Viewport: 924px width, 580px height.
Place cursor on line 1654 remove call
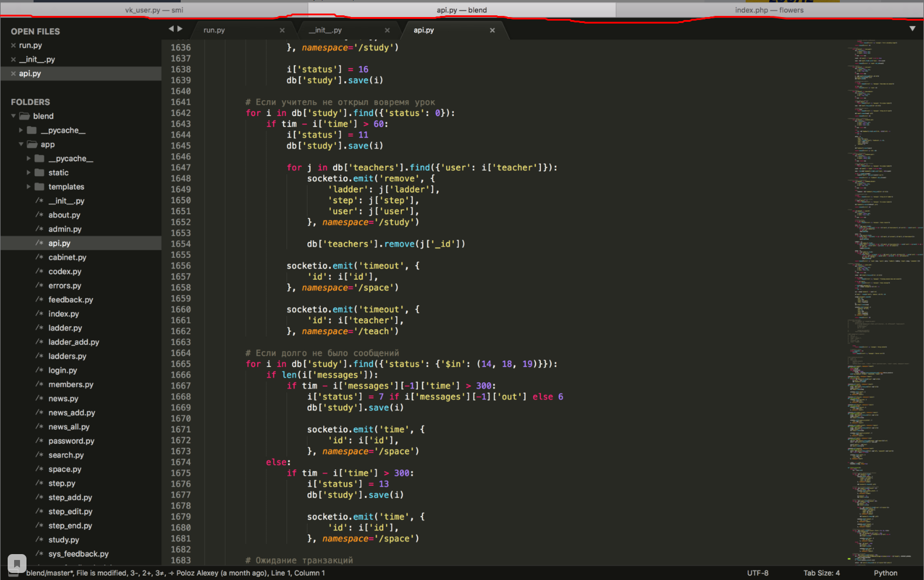pos(385,244)
